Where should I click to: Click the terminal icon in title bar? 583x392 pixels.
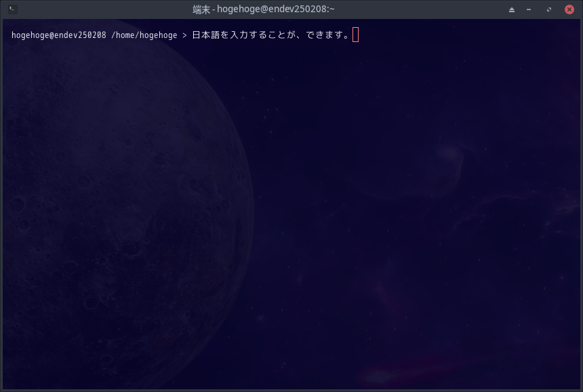click(x=13, y=9)
